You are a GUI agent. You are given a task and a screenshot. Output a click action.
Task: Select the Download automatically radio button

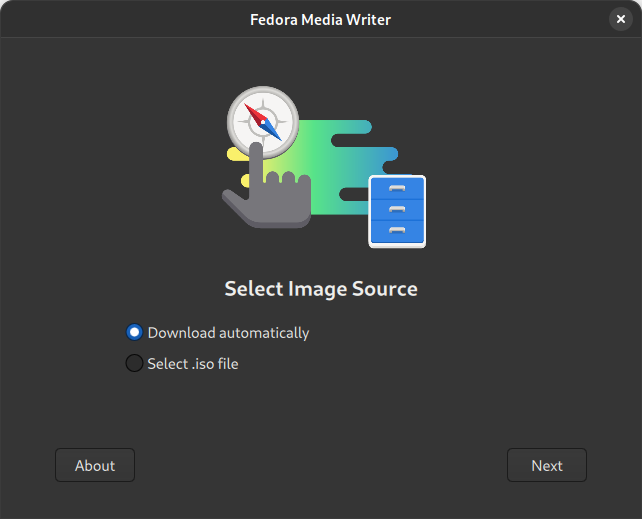134,333
